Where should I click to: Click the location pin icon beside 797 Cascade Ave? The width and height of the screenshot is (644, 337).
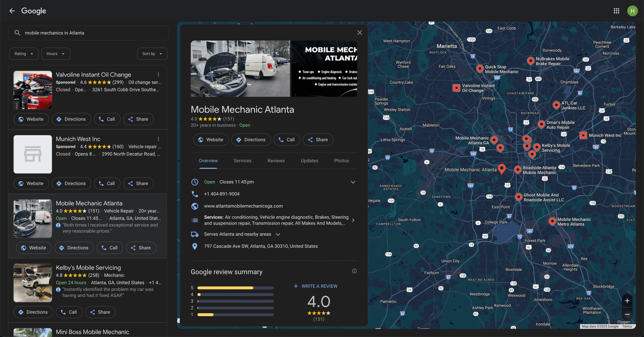pyautogui.click(x=195, y=246)
